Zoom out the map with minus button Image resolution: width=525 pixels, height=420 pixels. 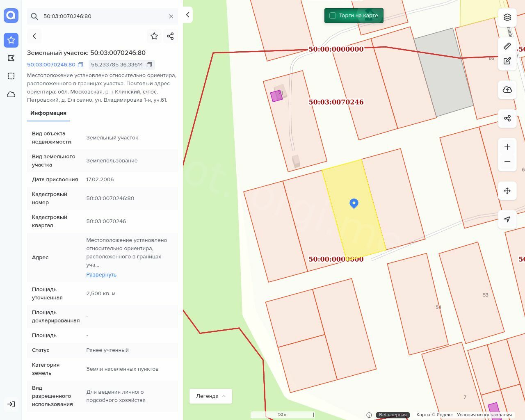(507, 162)
